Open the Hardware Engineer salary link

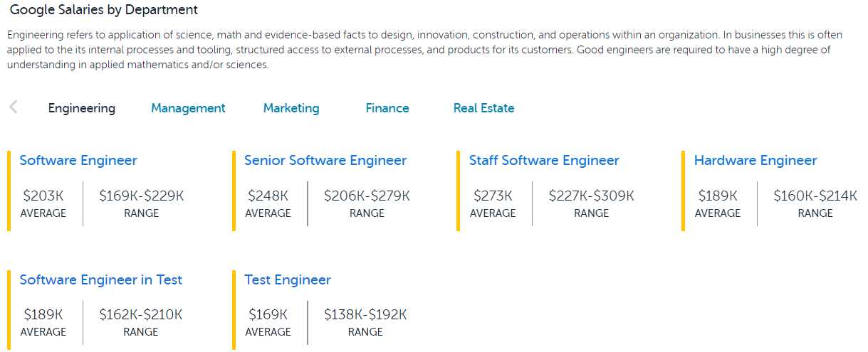[x=755, y=161]
